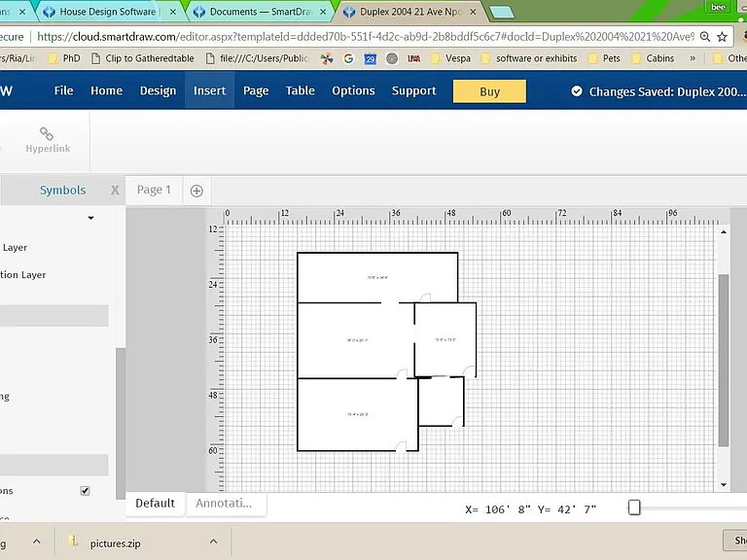The height and width of the screenshot is (560, 747).
Task: Open the gray circle bookmark icon
Action: (x=392, y=58)
